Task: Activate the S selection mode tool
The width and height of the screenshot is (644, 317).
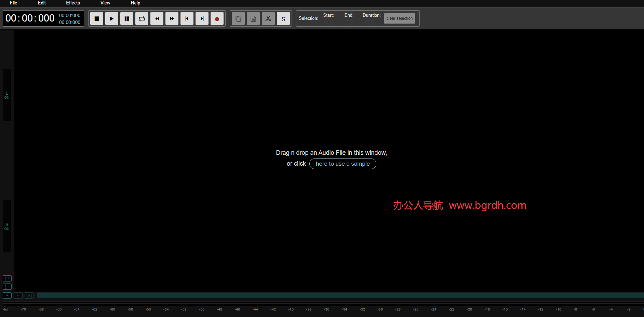Action: [283, 18]
